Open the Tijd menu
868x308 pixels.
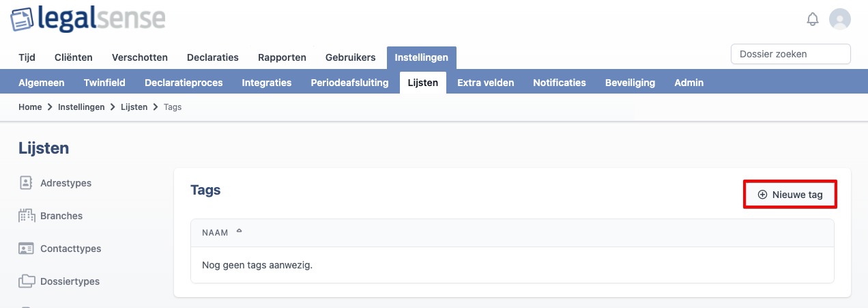(x=27, y=57)
